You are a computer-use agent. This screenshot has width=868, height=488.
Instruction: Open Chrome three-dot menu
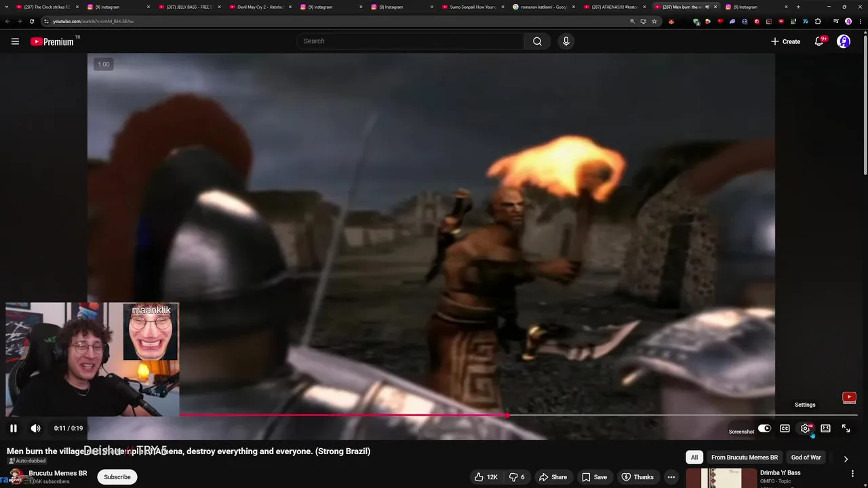[x=859, y=21]
